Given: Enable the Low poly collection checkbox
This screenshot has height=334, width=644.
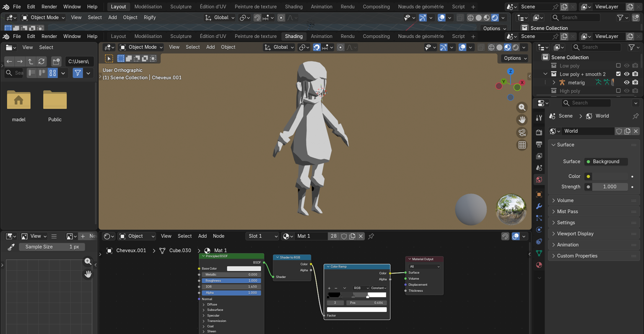Looking at the screenshot, I should click(618, 66).
